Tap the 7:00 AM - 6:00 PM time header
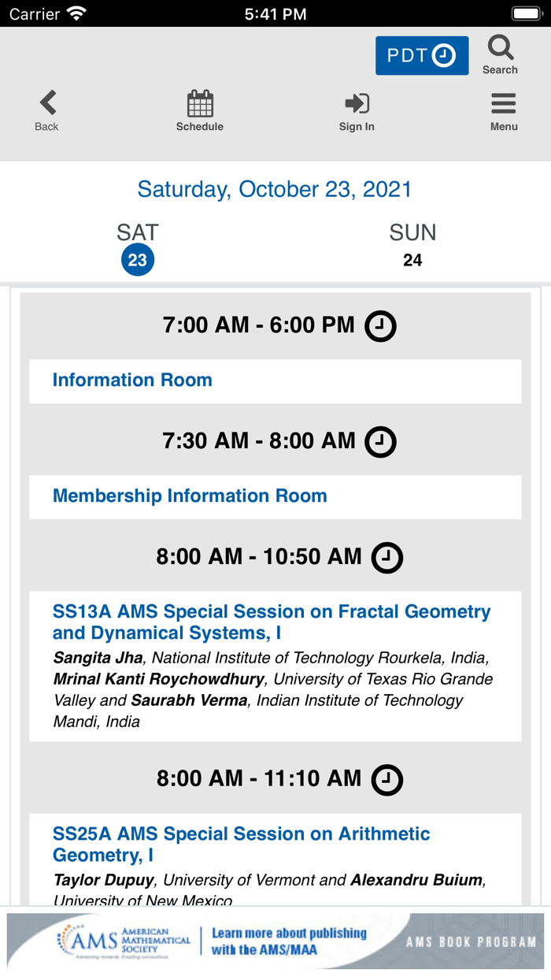Viewport: 551px width, 980px height. [x=258, y=325]
